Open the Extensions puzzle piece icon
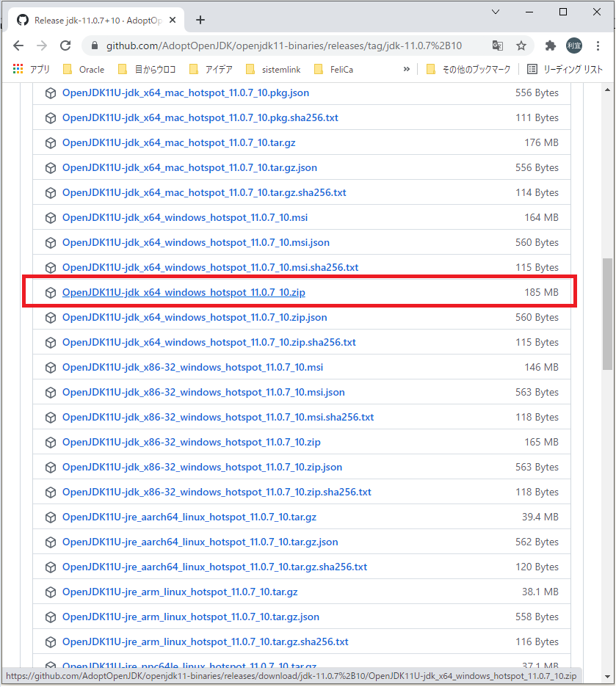This screenshot has height=687, width=616. tap(550, 45)
